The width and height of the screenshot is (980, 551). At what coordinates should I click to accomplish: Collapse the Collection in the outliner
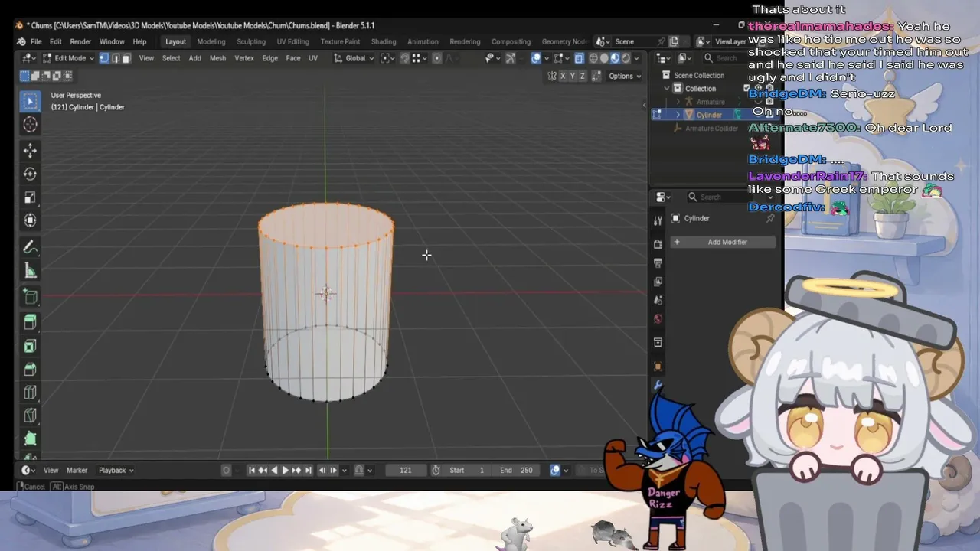click(667, 89)
